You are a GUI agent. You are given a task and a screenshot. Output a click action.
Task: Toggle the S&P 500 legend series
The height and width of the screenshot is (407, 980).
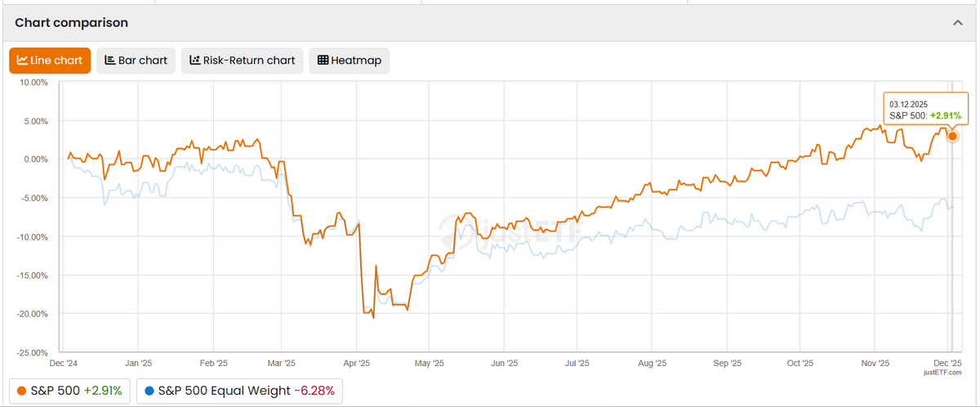click(x=69, y=391)
